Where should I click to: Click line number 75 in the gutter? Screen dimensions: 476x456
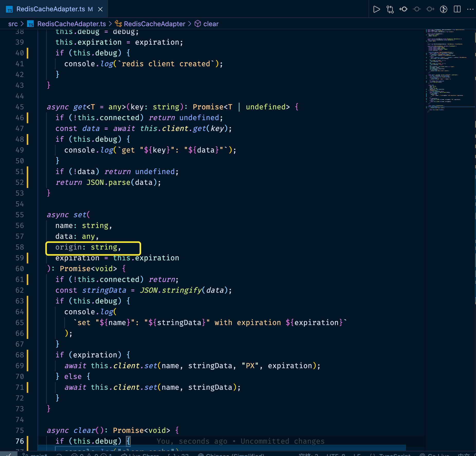click(20, 430)
